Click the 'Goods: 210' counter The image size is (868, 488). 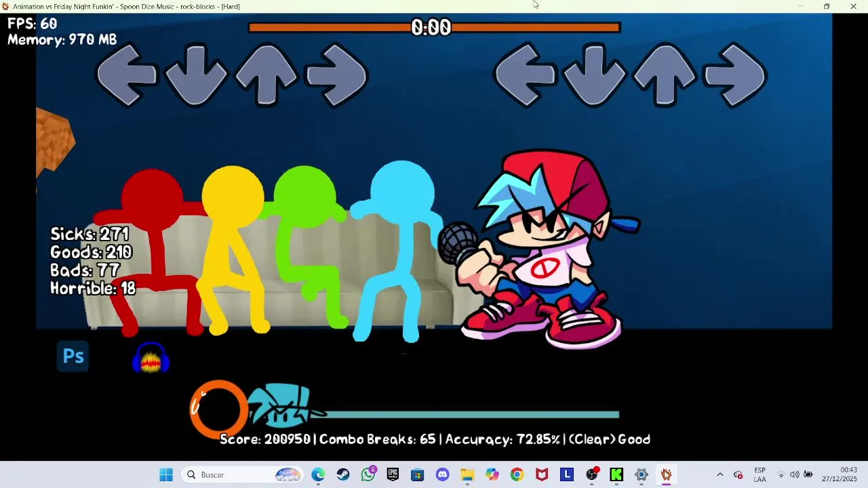tap(91, 252)
